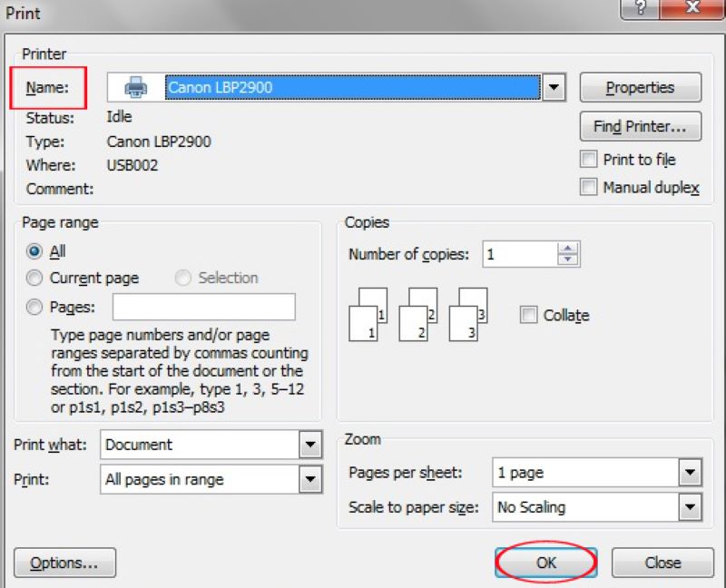726x588 pixels.
Task: Click the Find Printer button
Action: 641,126
